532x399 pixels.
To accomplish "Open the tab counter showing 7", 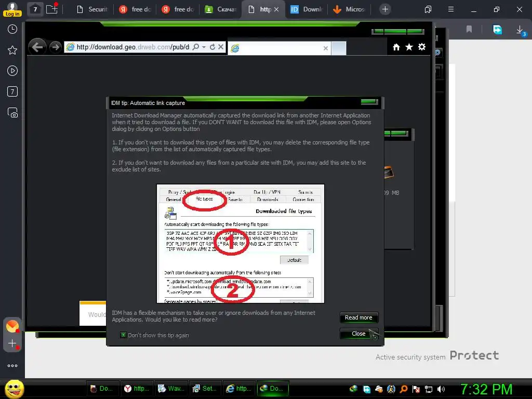I will [35, 9].
